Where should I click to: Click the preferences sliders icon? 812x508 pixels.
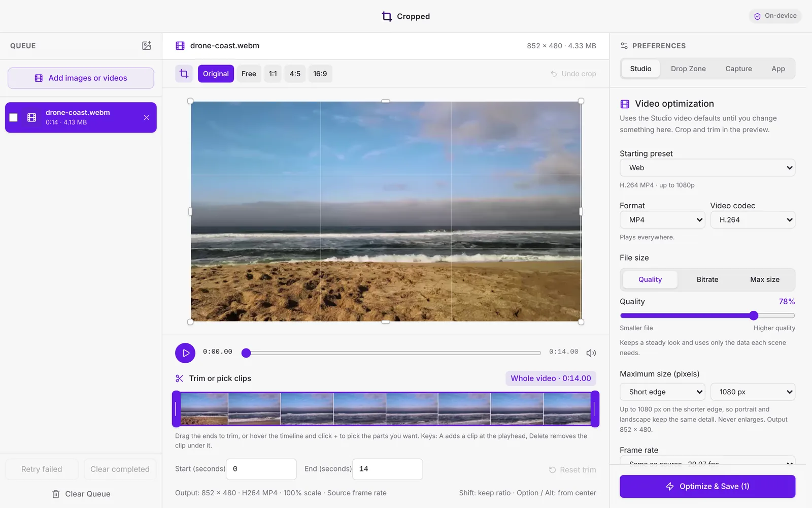click(624, 46)
